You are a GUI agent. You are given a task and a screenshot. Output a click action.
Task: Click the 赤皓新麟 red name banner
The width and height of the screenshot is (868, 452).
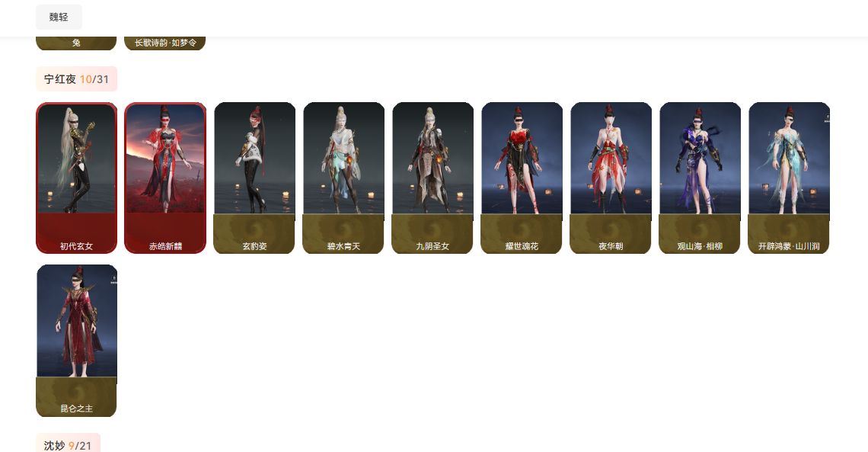click(x=165, y=233)
